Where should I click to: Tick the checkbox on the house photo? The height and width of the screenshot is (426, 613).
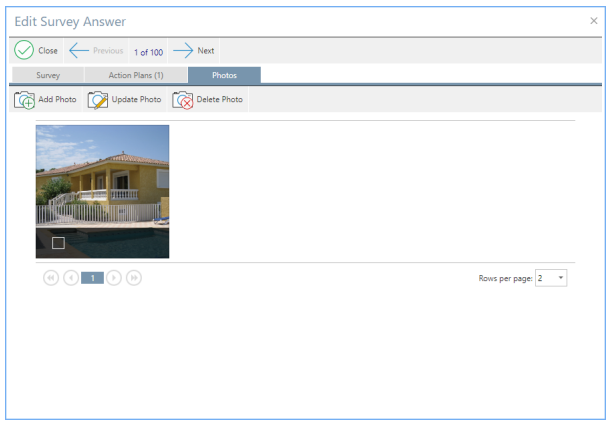pyautogui.click(x=58, y=243)
